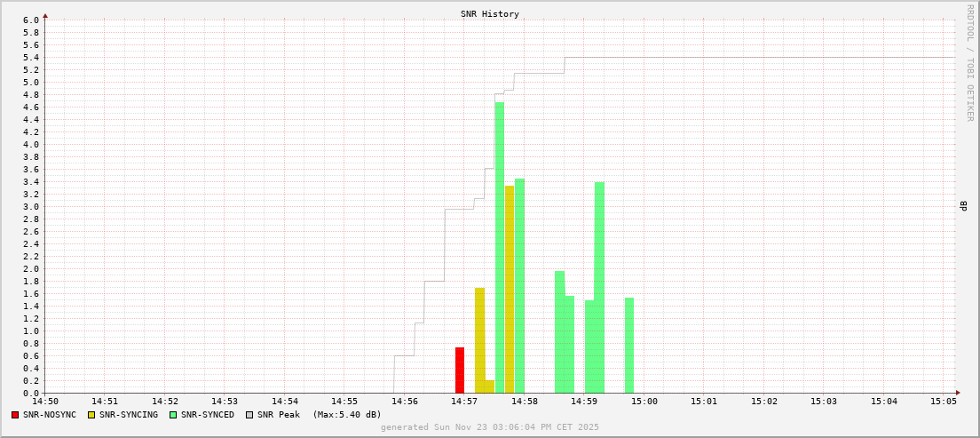Click the RRDTOOL / TOBI OETIKER watermark
This screenshot has width=980, height=438.
tap(969, 62)
